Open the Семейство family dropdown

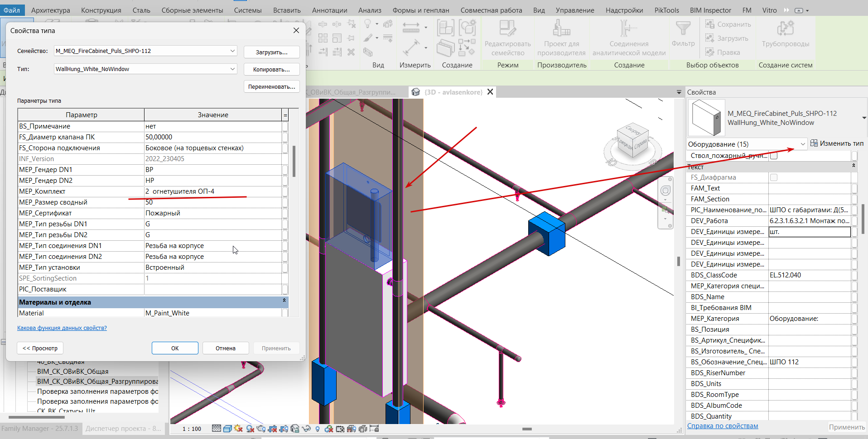[232, 51]
